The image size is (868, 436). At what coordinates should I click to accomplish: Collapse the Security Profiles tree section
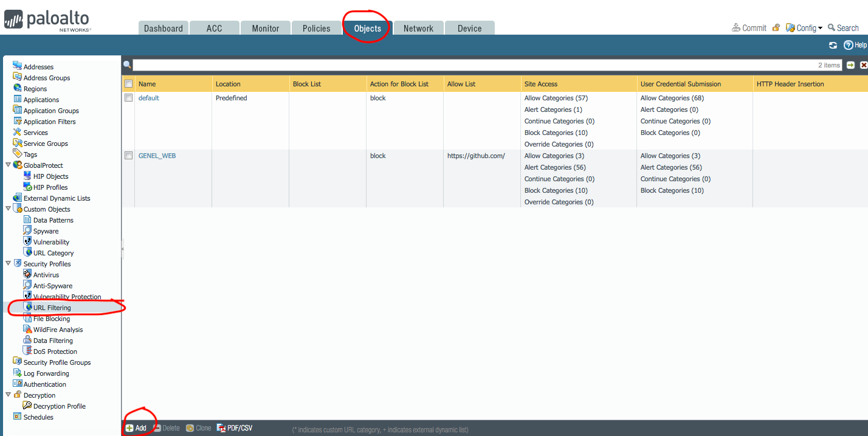[8, 263]
